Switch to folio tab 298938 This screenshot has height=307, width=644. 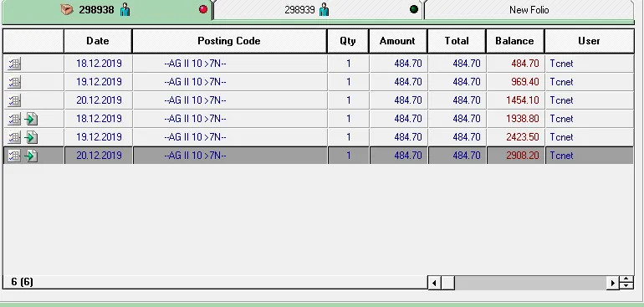107,10
